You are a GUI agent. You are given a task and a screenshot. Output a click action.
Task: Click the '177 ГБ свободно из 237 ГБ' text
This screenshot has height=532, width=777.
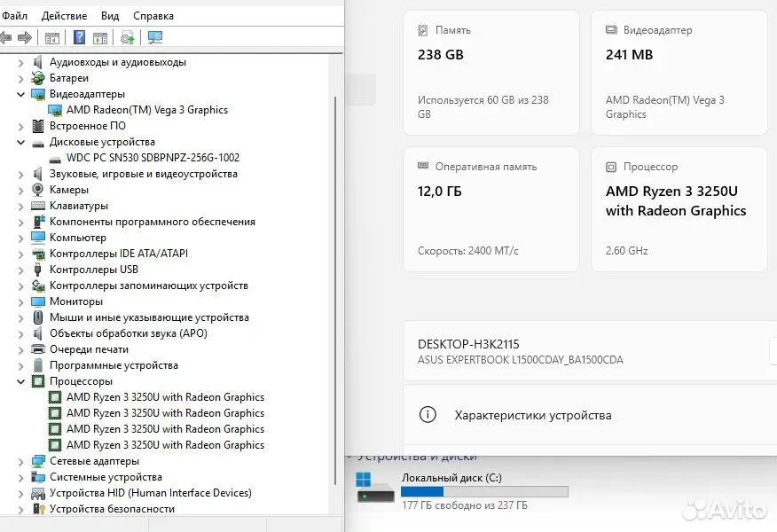[x=464, y=505]
